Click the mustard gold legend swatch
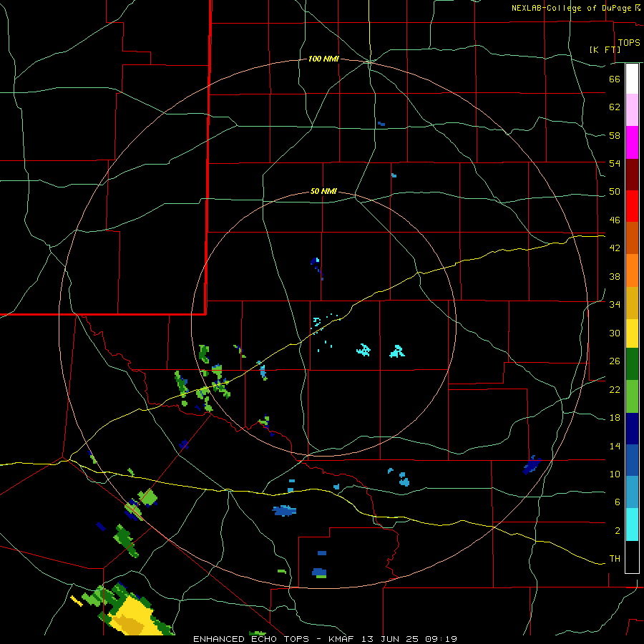This screenshot has height=644, width=644. (632, 303)
